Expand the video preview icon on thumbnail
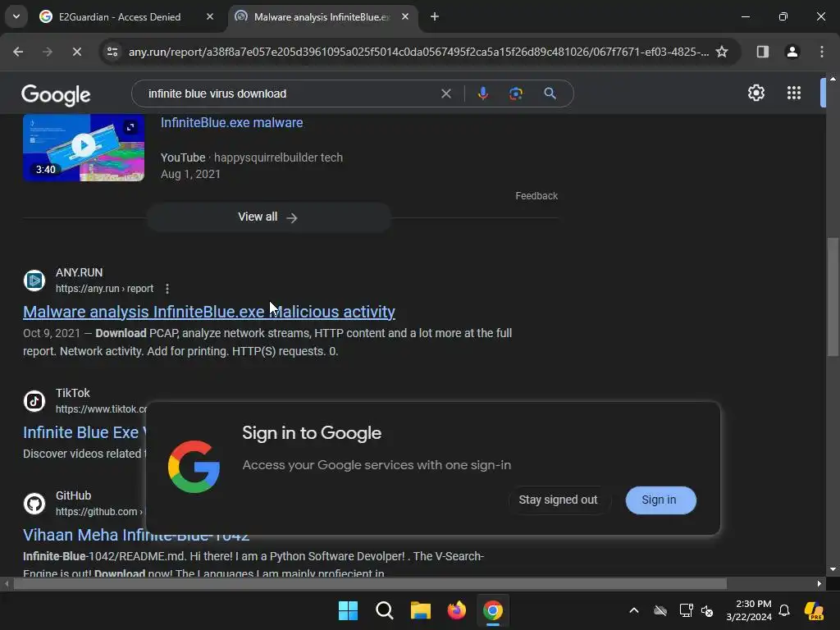This screenshot has height=630, width=840. coord(130,127)
